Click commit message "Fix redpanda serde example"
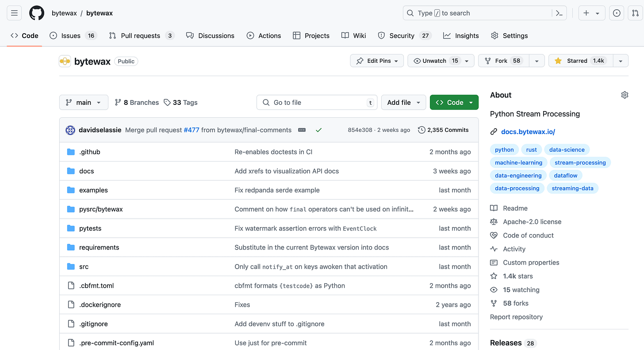This screenshot has width=644, height=350. [277, 190]
